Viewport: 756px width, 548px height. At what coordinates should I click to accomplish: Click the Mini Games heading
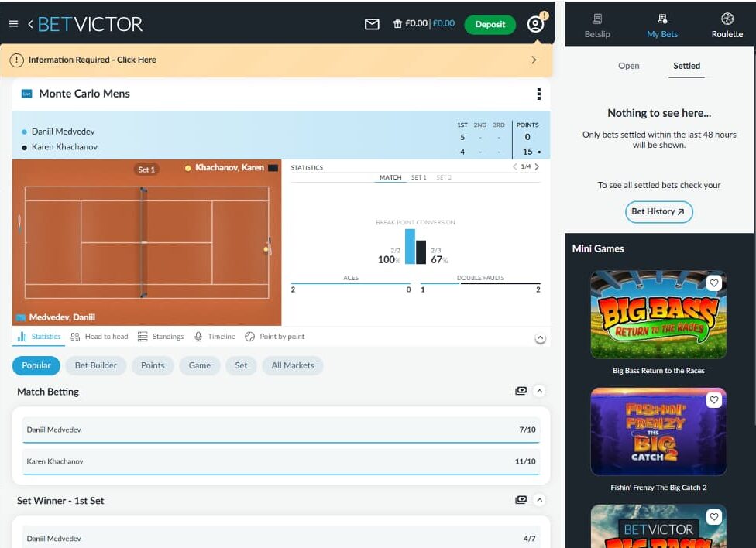pos(598,248)
